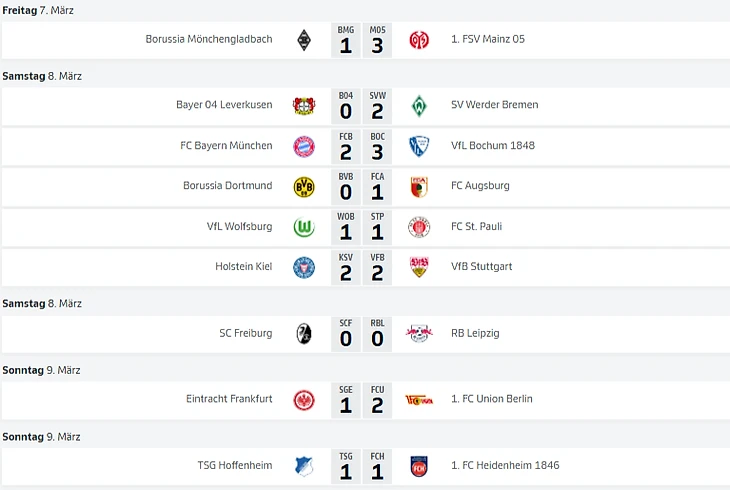Select the FC St. Pauli crest
Viewport: 730px width, 490px height.
pyautogui.click(x=419, y=227)
